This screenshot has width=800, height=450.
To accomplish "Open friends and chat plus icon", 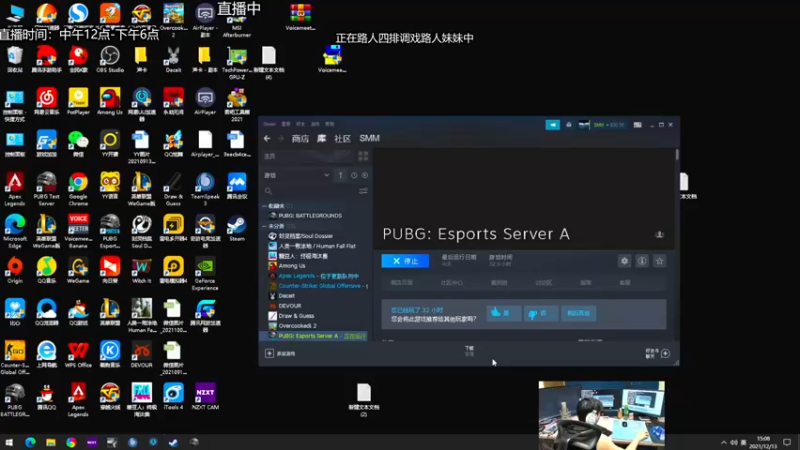I will [665, 353].
